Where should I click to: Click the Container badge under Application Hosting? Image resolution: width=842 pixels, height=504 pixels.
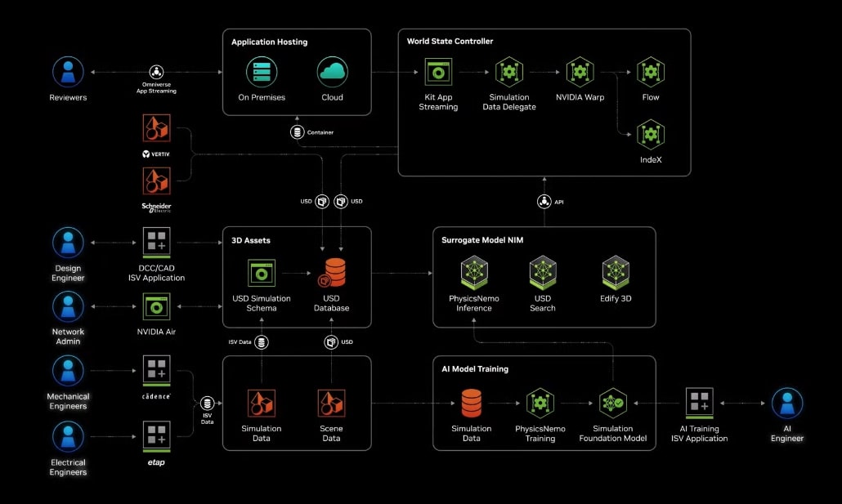[x=296, y=132]
